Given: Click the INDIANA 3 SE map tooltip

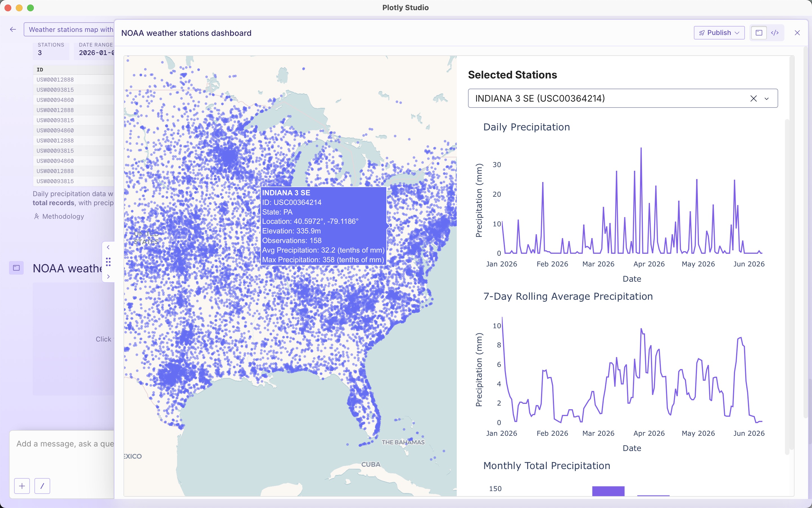Looking at the screenshot, I should pyautogui.click(x=323, y=226).
